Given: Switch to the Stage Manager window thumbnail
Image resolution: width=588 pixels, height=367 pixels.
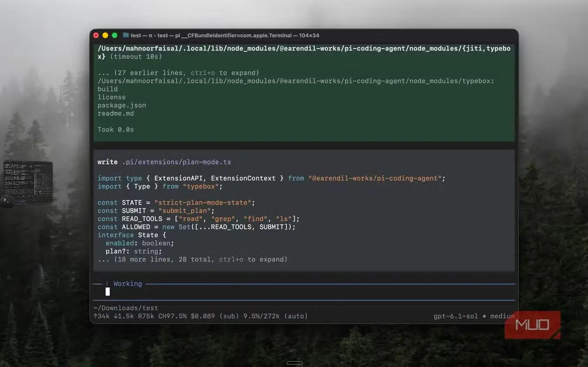Looking at the screenshot, I should pos(28,183).
